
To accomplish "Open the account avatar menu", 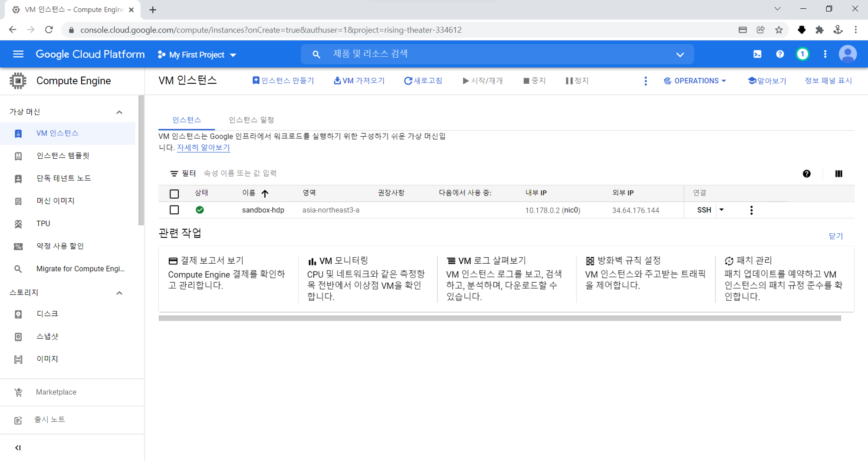I will (x=848, y=54).
